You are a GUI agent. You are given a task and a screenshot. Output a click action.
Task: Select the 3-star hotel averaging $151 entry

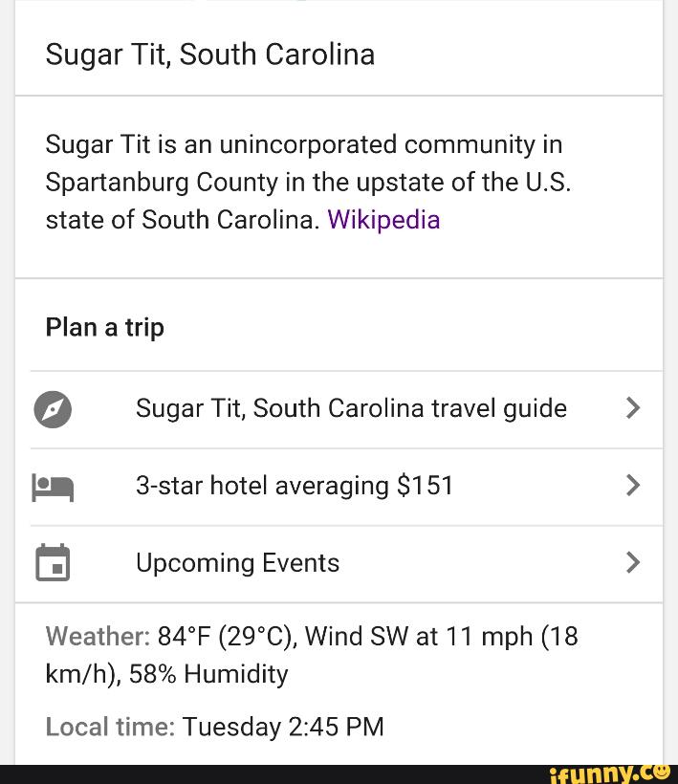coord(295,487)
